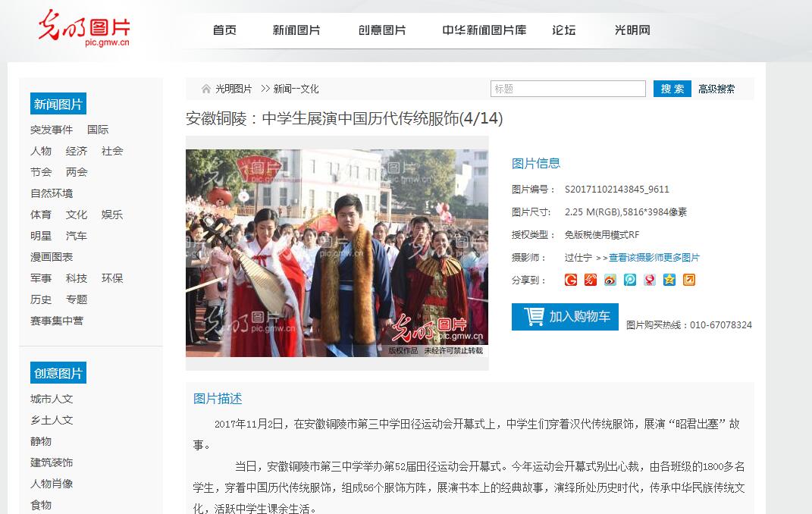The height and width of the screenshot is (514, 812).
Task: Go to 论坛 in the top navigation
Action: click(x=563, y=30)
